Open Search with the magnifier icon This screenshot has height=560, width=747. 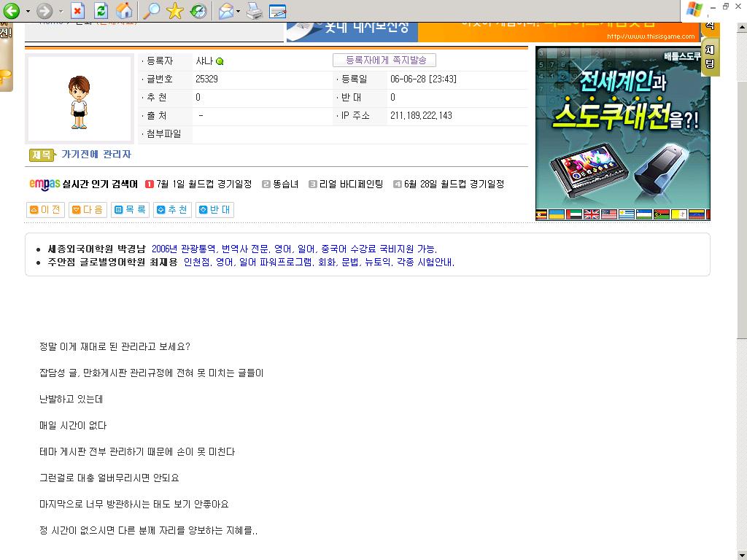click(152, 10)
